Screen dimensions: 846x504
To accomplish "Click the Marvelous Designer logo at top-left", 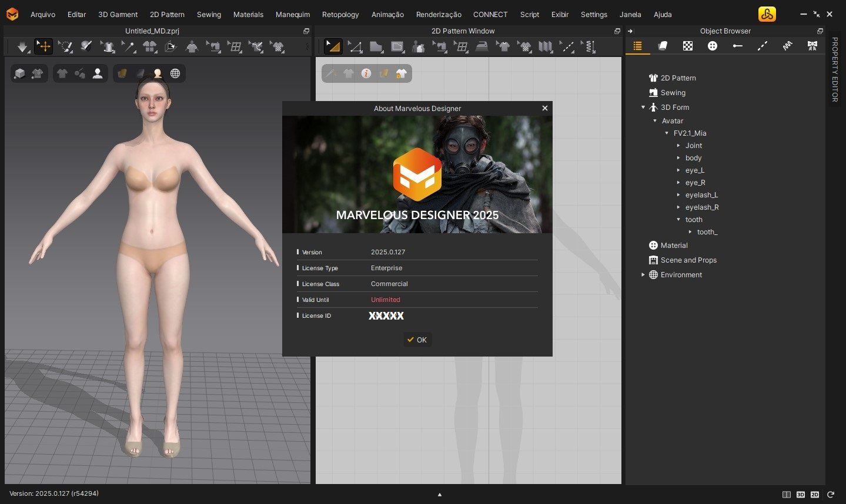I will click(12, 14).
